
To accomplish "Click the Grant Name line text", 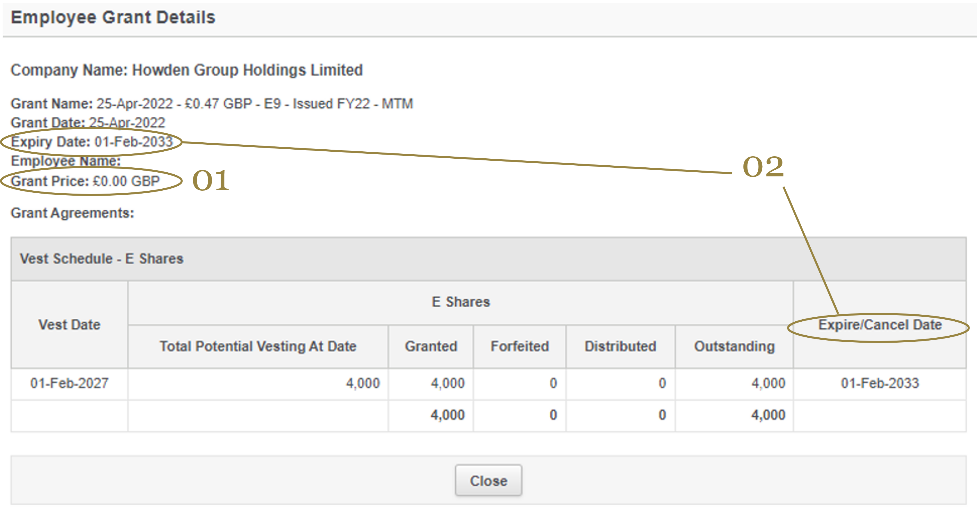I will [x=212, y=104].
